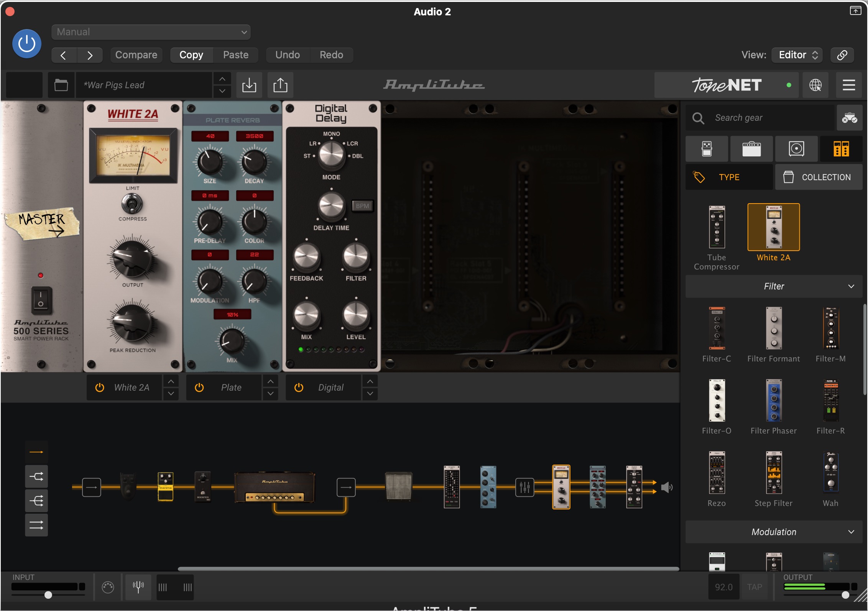Viewport: 868px width, 611px height.
Task: Select the yellow Overdrive pedal in chain
Action: tap(166, 487)
